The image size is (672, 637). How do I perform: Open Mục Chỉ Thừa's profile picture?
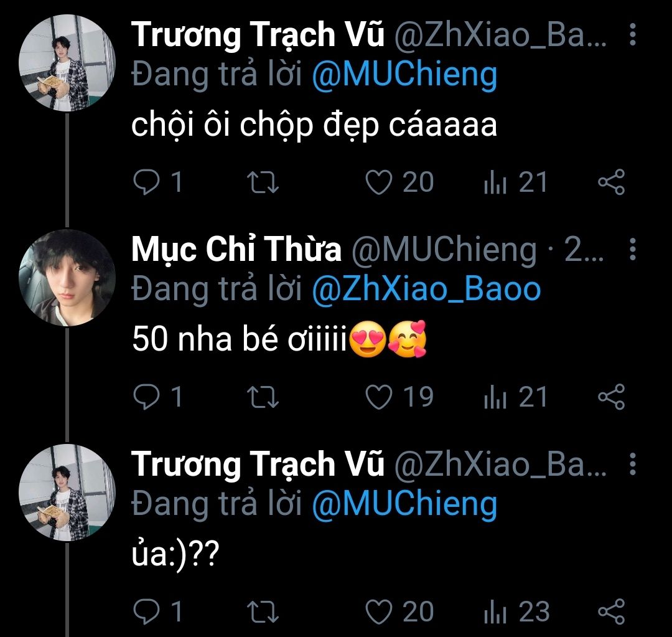click(x=67, y=277)
